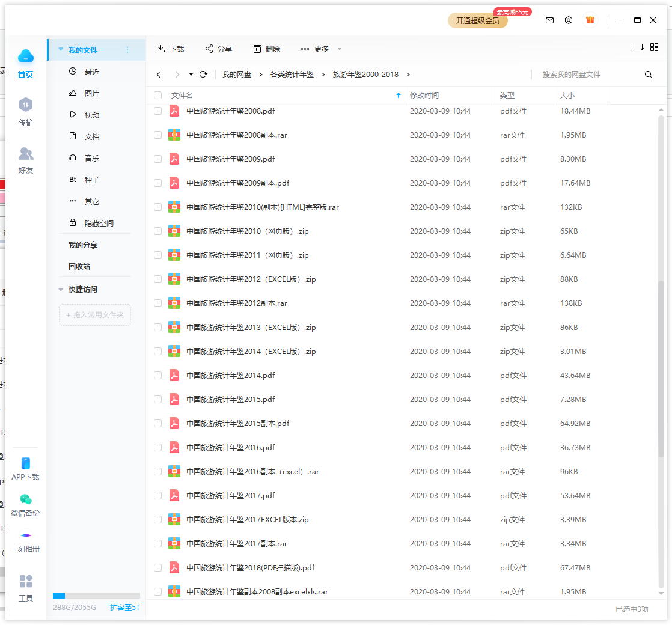The width and height of the screenshot is (672, 625).
Task: Sort by 大小 column header
Action: (x=567, y=95)
